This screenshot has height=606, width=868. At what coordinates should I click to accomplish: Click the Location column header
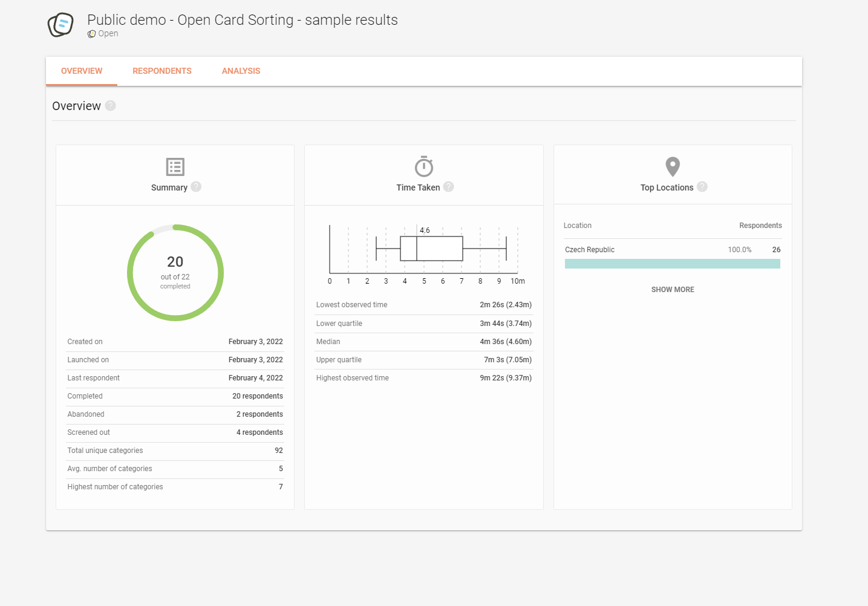point(578,226)
